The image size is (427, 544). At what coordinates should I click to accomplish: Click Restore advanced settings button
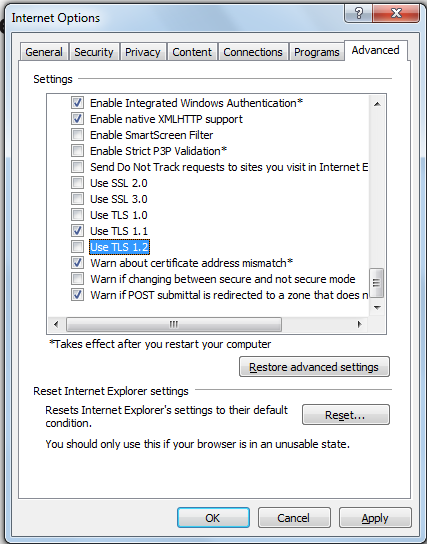pyautogui.click(x=314, y=367)
